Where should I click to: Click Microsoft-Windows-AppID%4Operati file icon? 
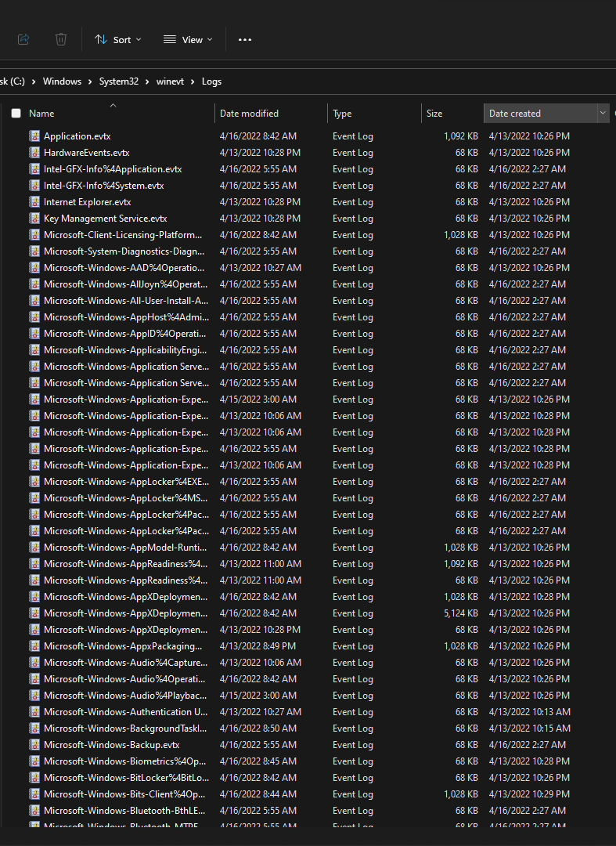[x=34, y=334]
